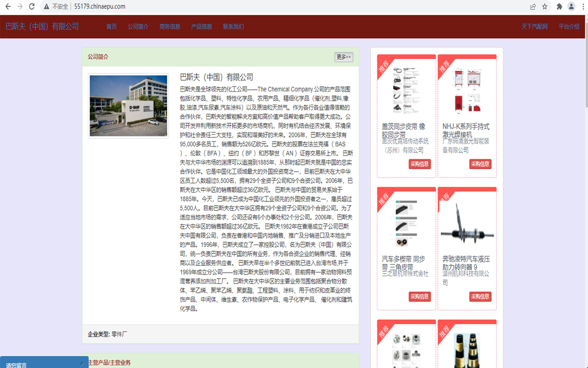Image resolution: width=588 pixels, height=368 pixels.
Task: Open Chrome three-dot menu
Action: point(583,6)
